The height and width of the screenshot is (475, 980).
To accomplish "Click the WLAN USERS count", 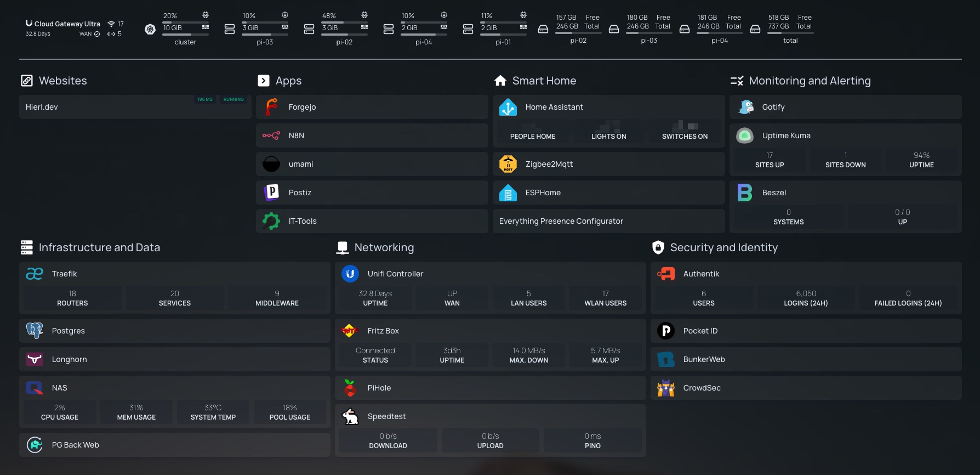I will (606, 298).
